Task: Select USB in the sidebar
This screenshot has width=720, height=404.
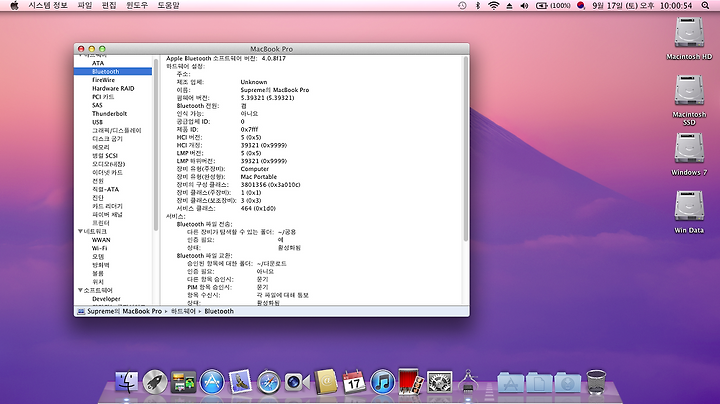Action: [x=97, y=122]
